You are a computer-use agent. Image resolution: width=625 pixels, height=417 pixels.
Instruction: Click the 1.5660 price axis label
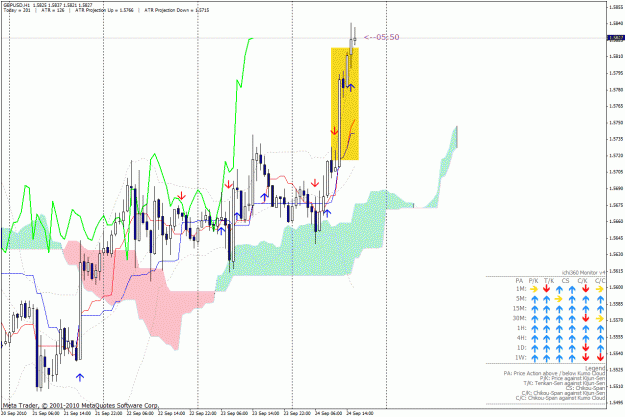(616, 221)
